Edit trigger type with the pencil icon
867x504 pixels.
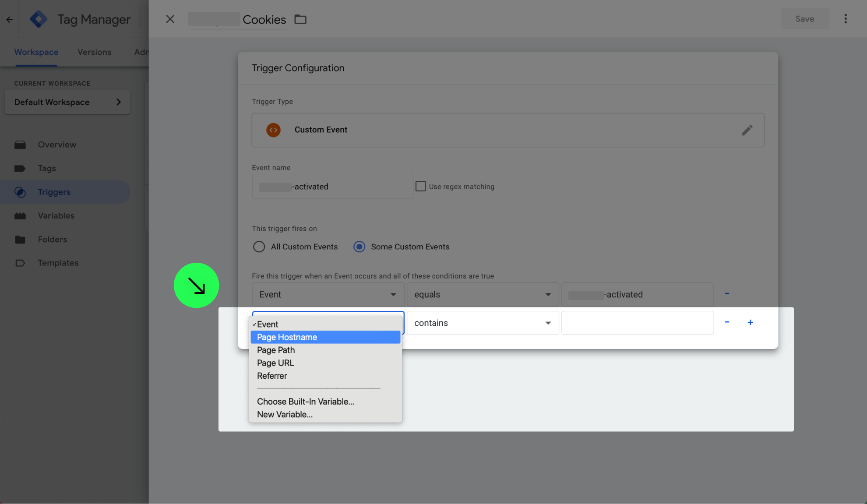(x=747, y=130)
